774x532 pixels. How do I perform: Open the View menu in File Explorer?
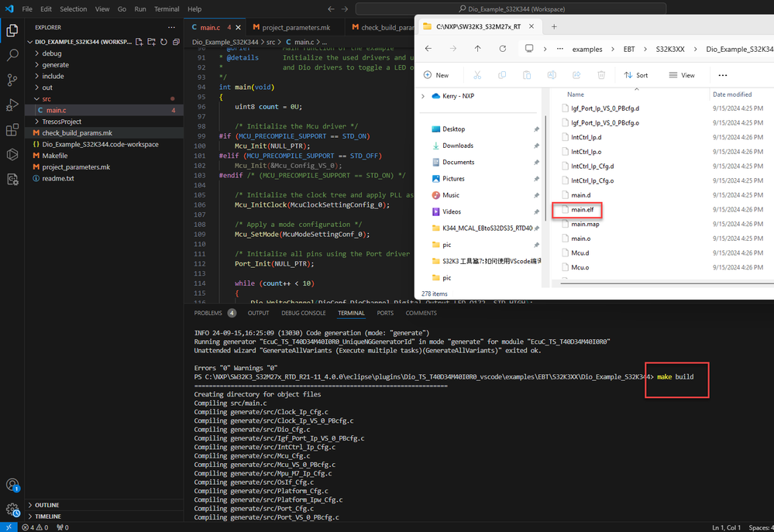[682, 75]
